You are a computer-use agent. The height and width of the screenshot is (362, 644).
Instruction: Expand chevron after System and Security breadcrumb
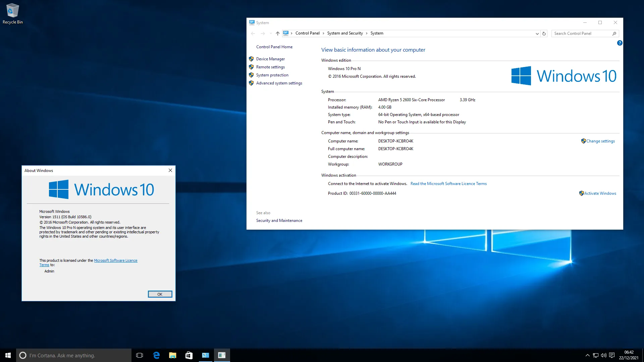click(367, 33)
